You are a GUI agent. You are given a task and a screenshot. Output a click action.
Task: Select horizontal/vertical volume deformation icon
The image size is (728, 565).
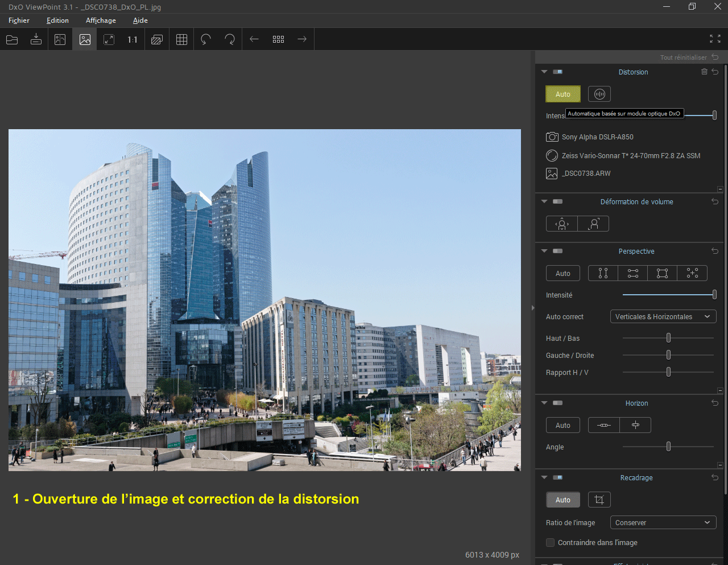562,224
